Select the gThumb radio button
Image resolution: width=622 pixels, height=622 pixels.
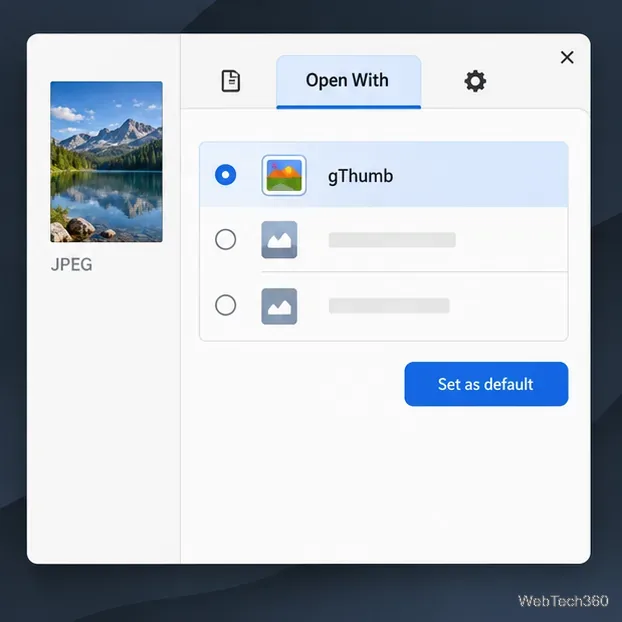tap(225, 175)
